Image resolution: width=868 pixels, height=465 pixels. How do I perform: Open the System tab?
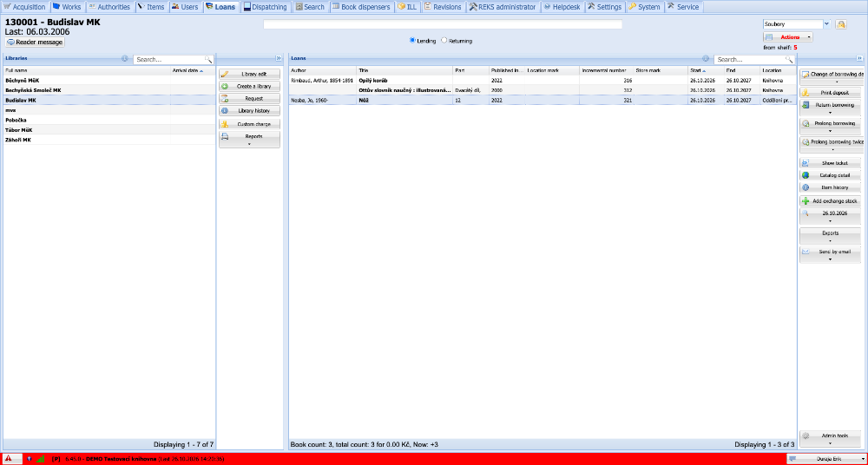(x=644, y=7)
